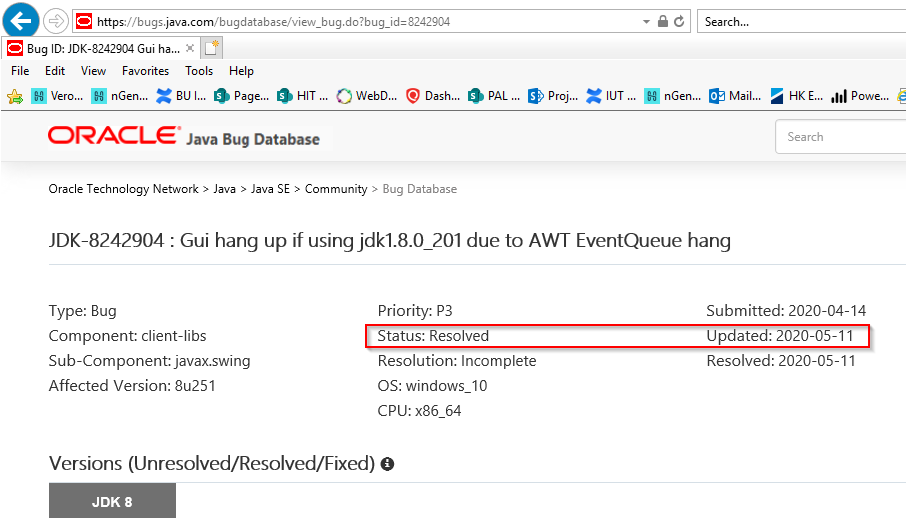Click the Oracle logo

pos(114,136)
